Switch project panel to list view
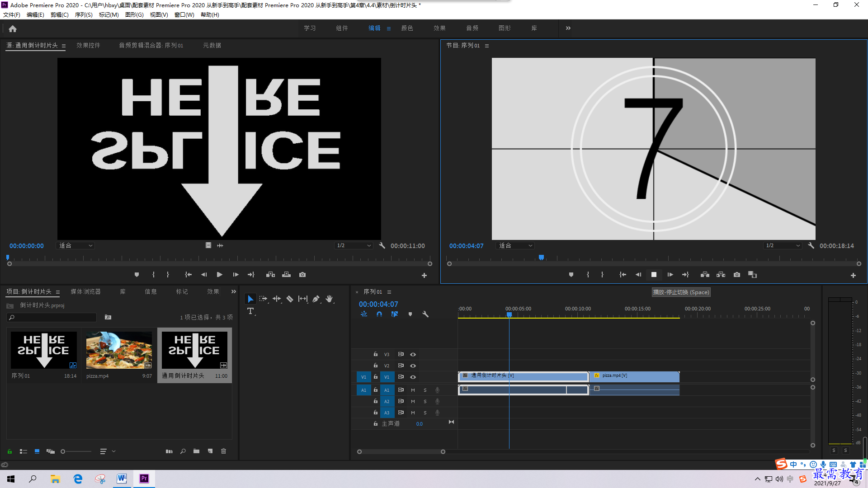 [x=24, y=451]
